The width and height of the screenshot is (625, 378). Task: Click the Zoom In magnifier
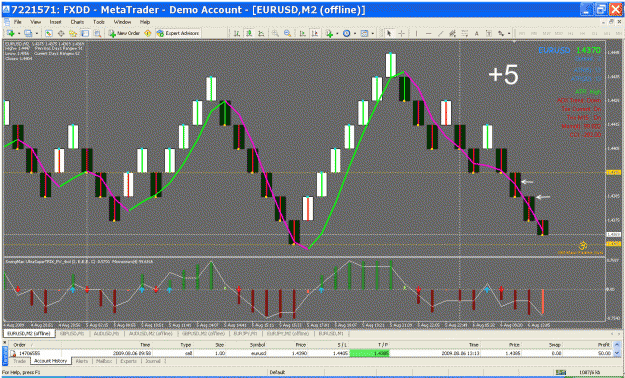275,33
